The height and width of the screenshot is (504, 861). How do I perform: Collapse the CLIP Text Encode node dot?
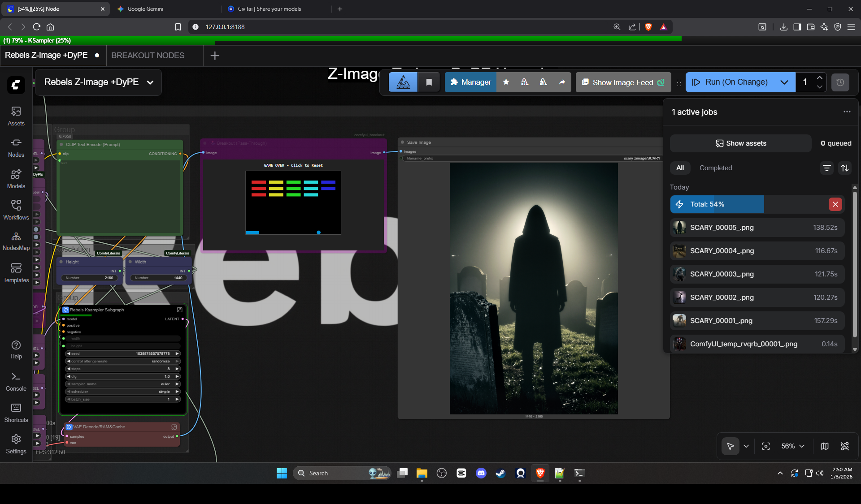pos(61,145)
